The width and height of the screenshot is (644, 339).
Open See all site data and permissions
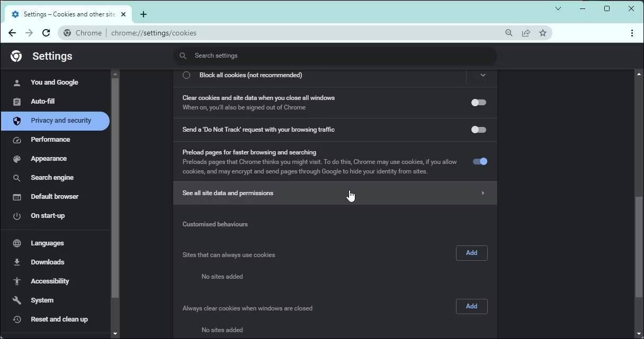click(335, 193)
